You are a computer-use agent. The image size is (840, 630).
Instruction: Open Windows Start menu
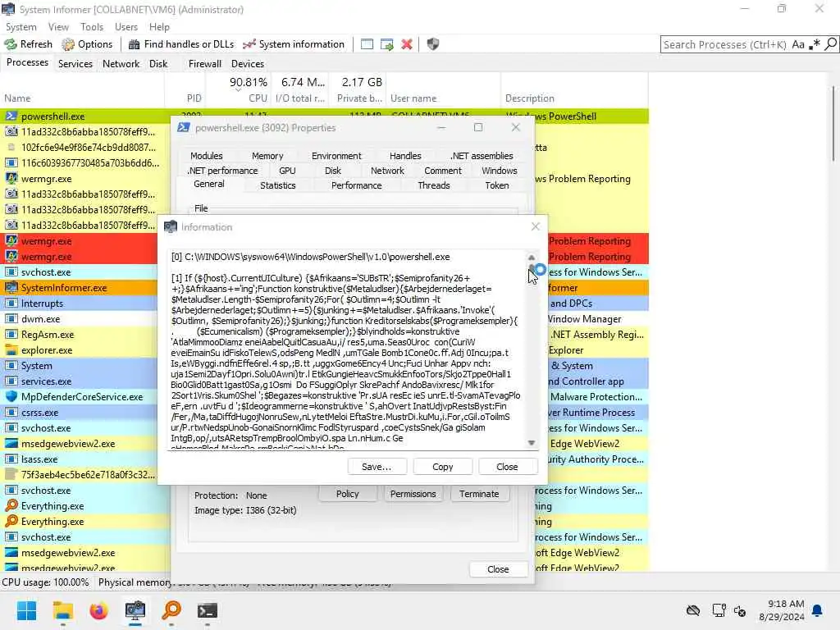pyautogui.click(x=26, y=610)
